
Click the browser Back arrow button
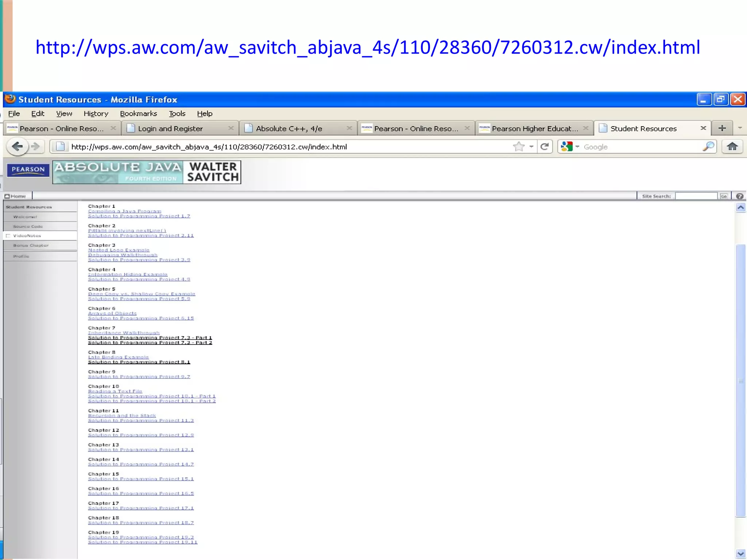coord(17,147)
